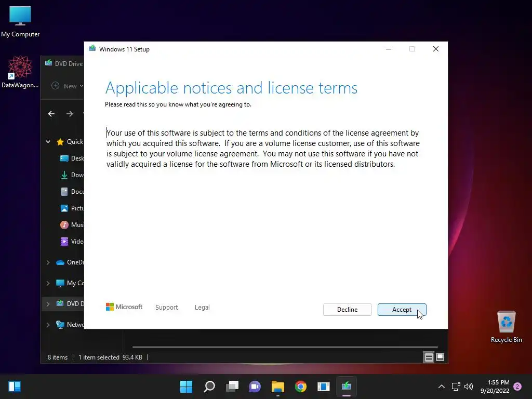Open Music folder in Explorer sidebar
The width and height of the screenshot is (532, 399).
click(x=72, y=225)
